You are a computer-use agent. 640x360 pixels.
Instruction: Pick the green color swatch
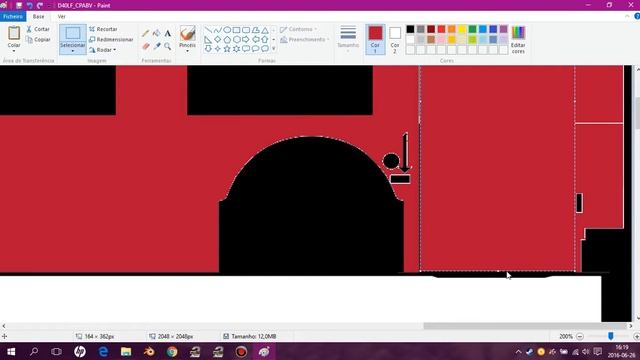472,29
